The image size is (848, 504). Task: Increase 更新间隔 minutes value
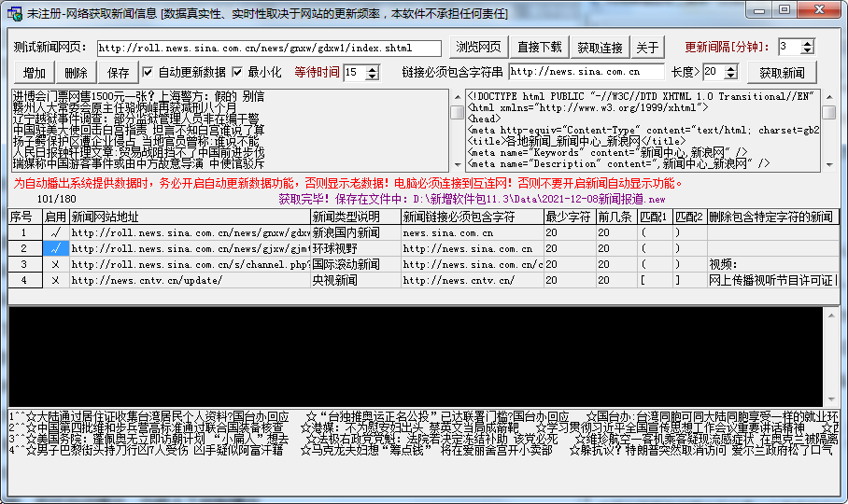(807, 43)
